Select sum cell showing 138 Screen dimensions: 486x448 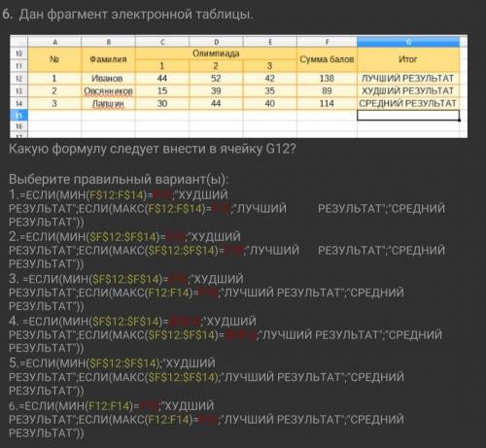tap(327, 79)
